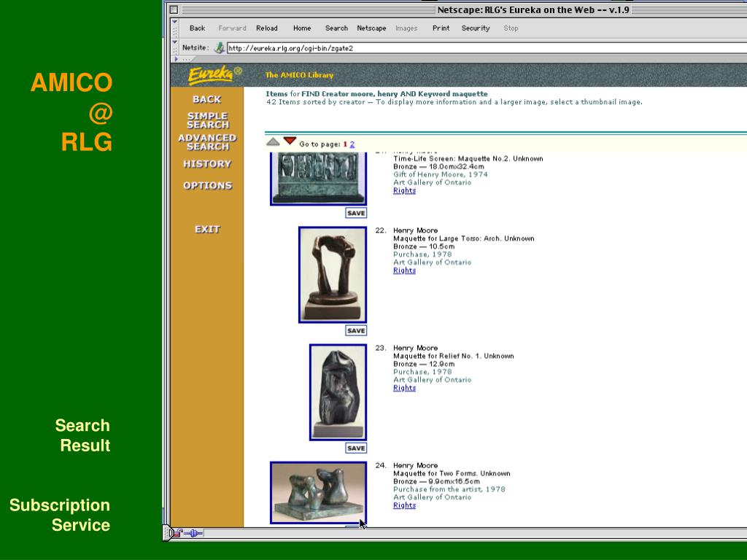Viewport: 747px width, 560px height.
Task: Click the Forward toolbar button
Action: tap(232, 28)
